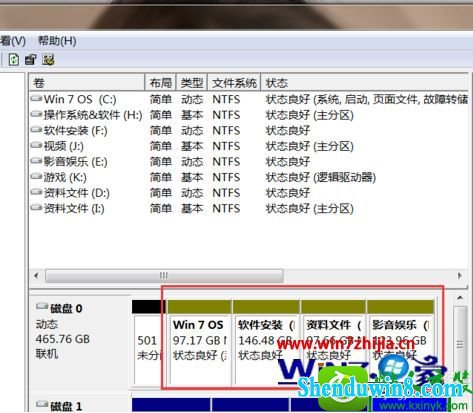The width and height of the screenshot is (473, 413).
Task: Click the drive icon beside 游戏 (K:)
Action: (x=36, y=177)
